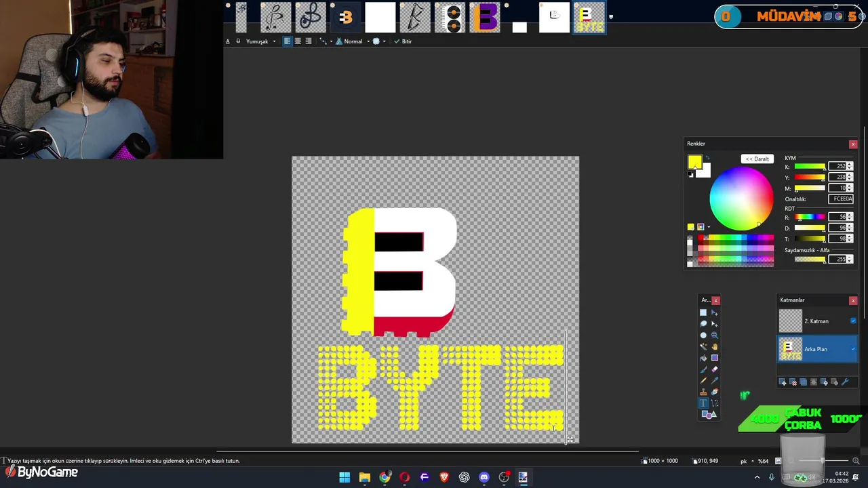868x488 pixels.
Task: Swap primary and secondary colors arrow
Action: point(708,157)
